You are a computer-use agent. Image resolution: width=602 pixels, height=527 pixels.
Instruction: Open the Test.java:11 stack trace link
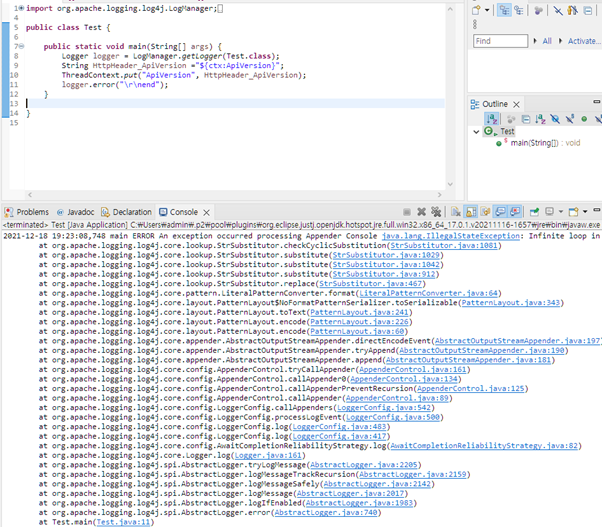[123, 522]
